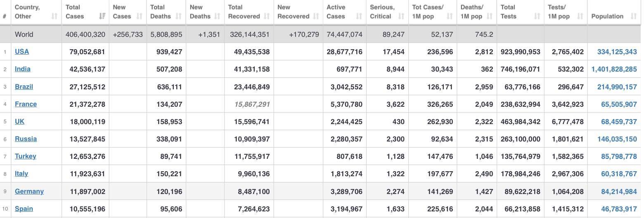
Task: Click Russia population 146,035,150 link
Action: 617,139
